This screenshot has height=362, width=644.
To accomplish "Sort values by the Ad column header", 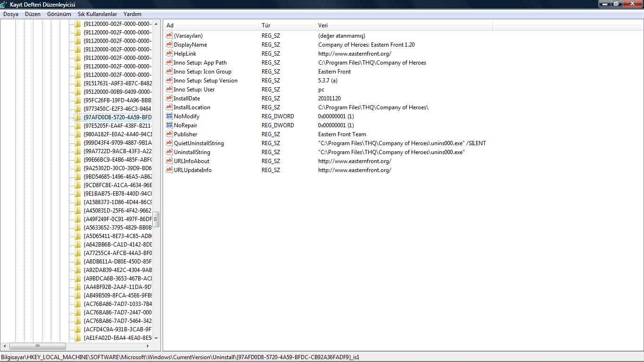I will (212, 25).
